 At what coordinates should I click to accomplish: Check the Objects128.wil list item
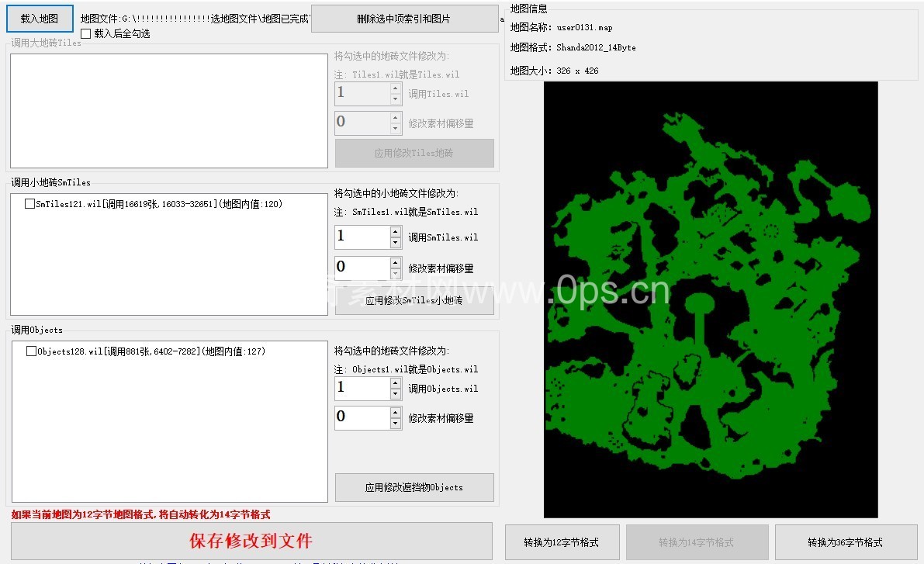31,351
